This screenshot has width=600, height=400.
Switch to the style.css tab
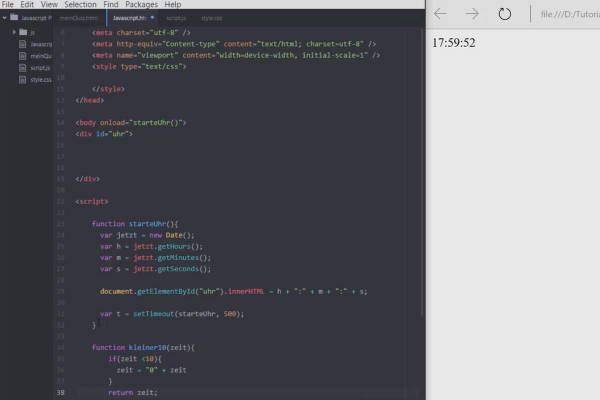pos(211,18)
